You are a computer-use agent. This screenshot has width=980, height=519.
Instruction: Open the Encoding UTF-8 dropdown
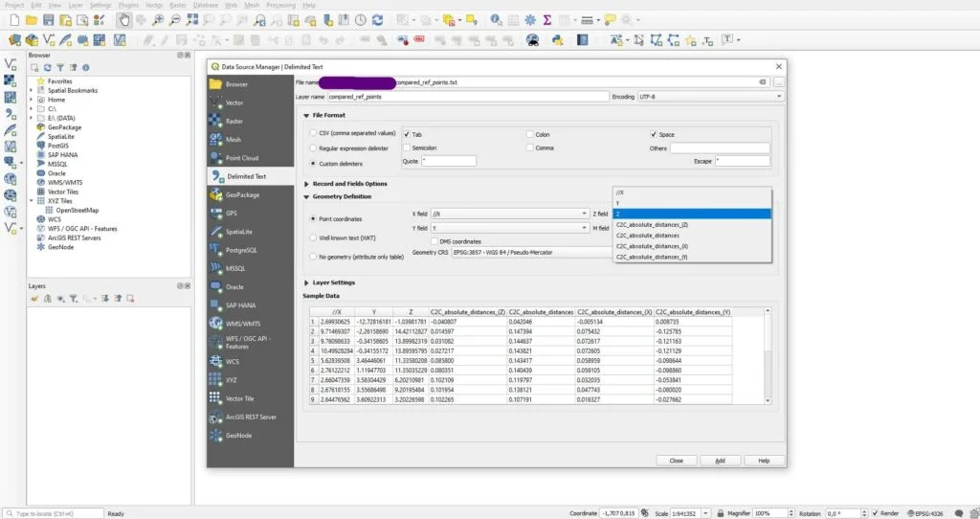tap(710, 97)
